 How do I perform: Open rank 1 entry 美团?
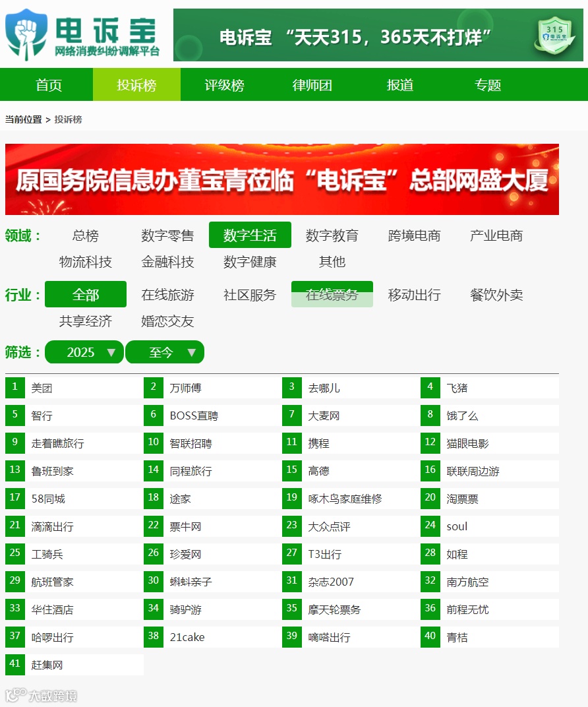click(x=74, y=388)
